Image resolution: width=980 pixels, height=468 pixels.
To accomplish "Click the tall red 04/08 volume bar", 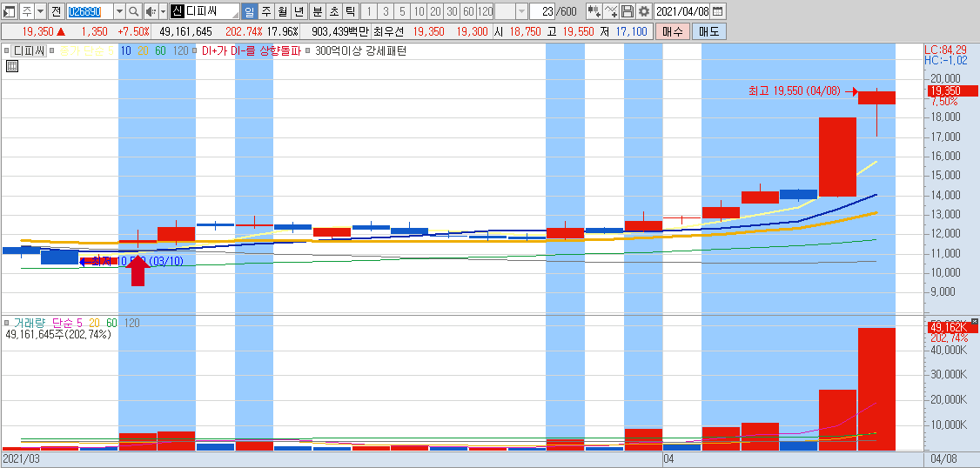I will pyautogui.click(x=876, y=389).
